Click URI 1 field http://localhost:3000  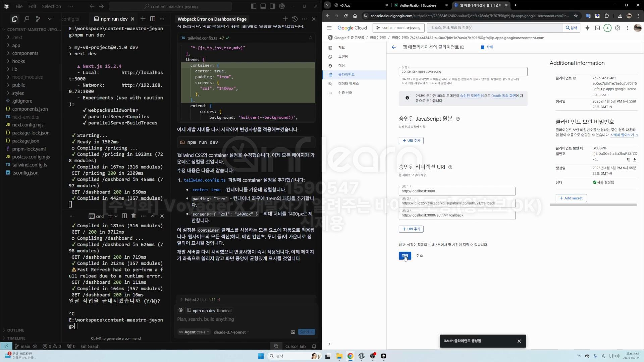(x=457, y=191)
